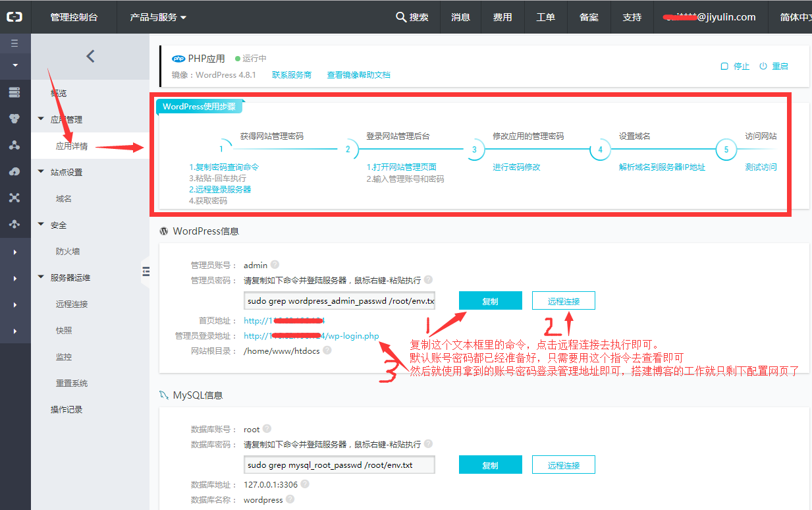The image size is (812, 510).
Task: Open the database product icon below server icon
Action: pyautogui.click(x=14, y=119)
